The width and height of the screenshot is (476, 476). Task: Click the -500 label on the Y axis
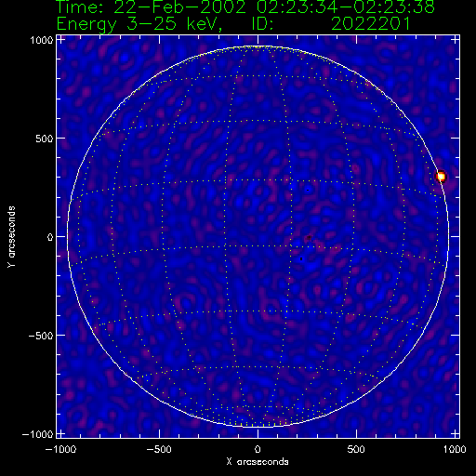pyautogui.click(x=40, y=336)
